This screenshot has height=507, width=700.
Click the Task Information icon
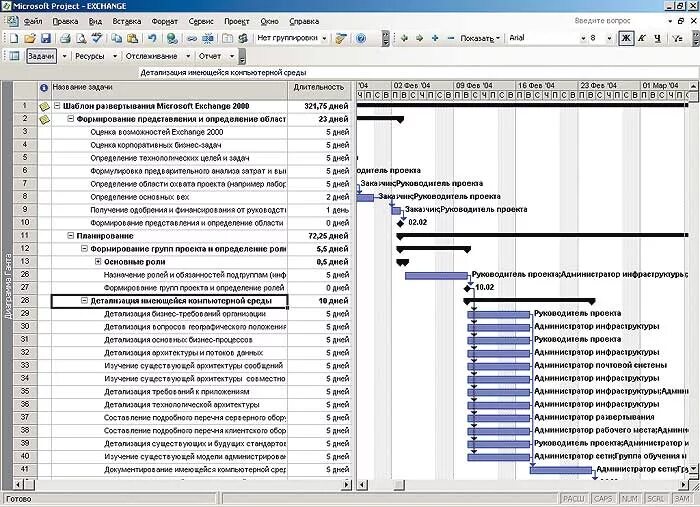(228, 38)
